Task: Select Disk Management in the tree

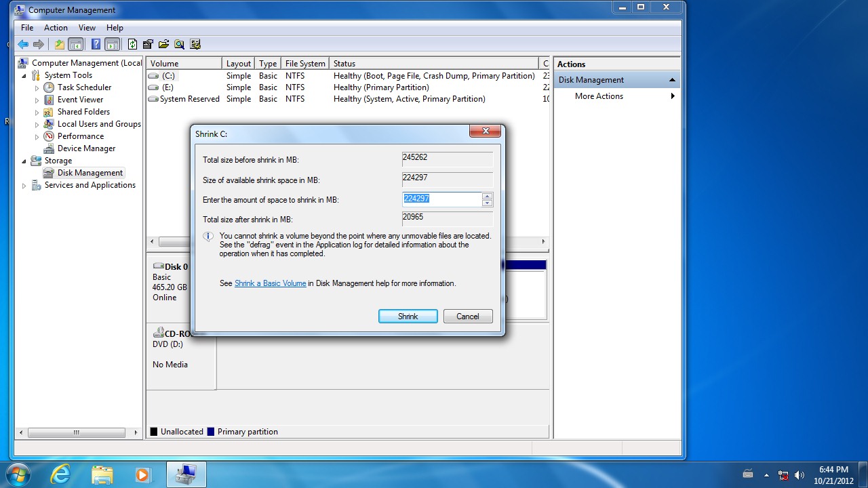Action: click(x=90, y=173)
